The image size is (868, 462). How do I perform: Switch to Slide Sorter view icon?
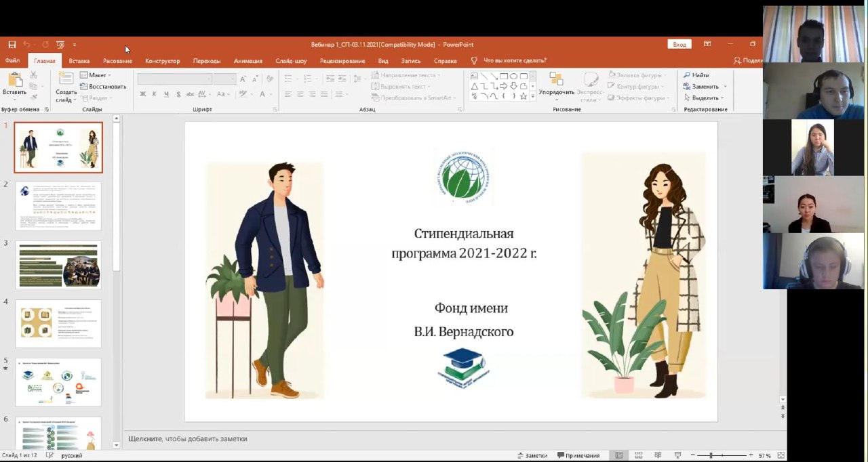tap(638, 455)
